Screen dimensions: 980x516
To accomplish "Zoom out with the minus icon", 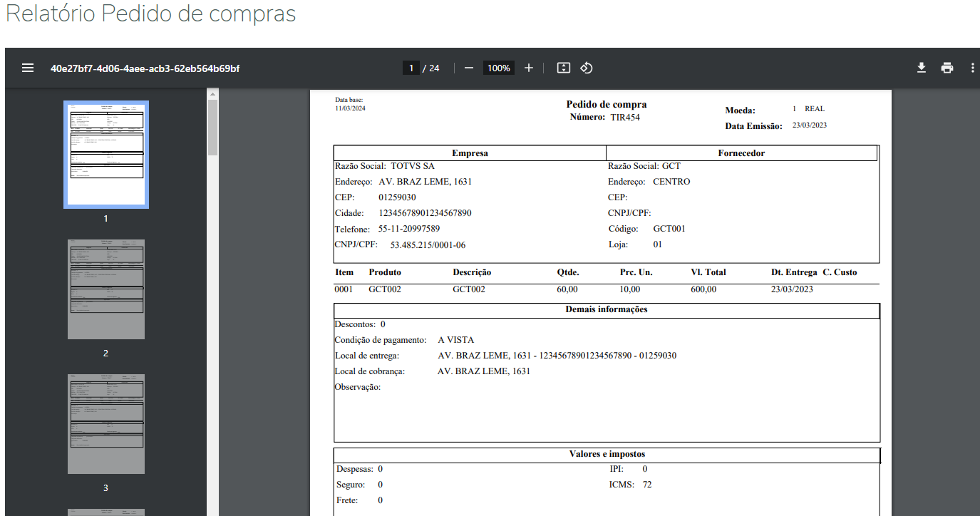I will (469, 68).
